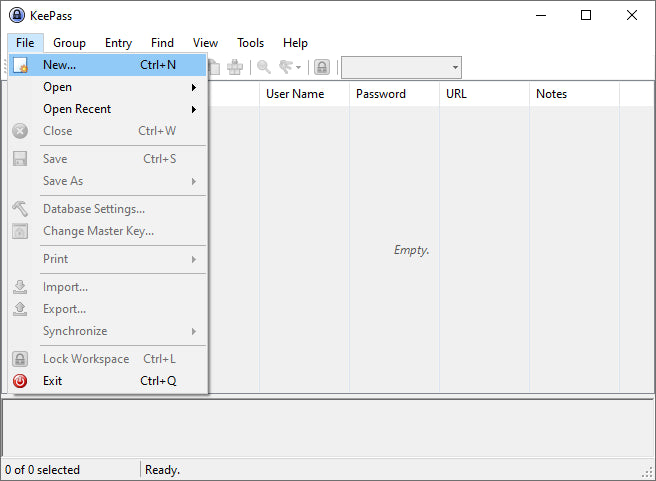Viewport: 656px width, 481px height.
Task: Close the KeePass window
Action: click(632, 15)
